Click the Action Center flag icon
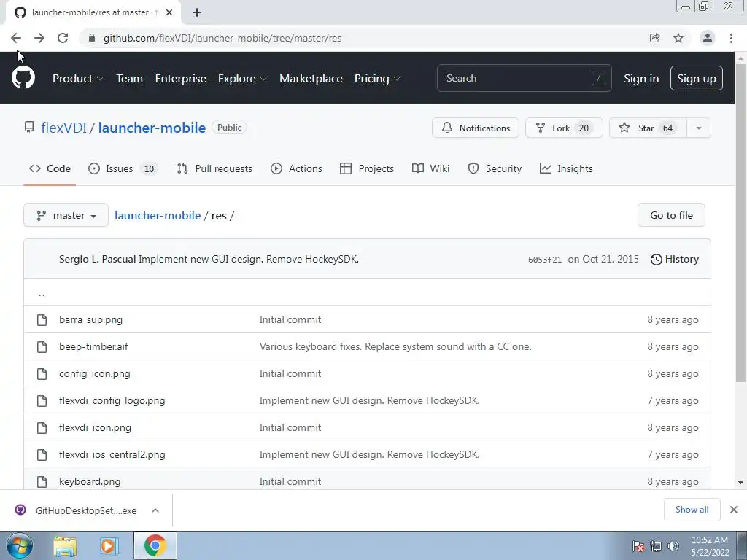Image resolution: width=747 pixels, height=560 pixels. (638, 546)
